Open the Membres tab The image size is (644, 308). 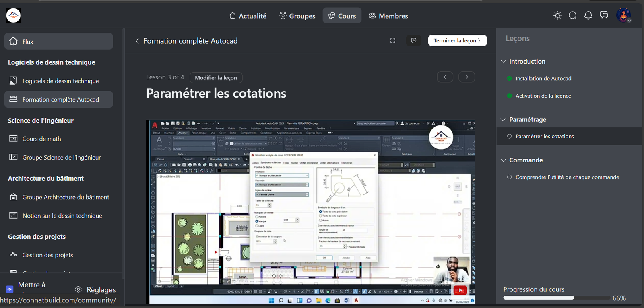point(388,16)
